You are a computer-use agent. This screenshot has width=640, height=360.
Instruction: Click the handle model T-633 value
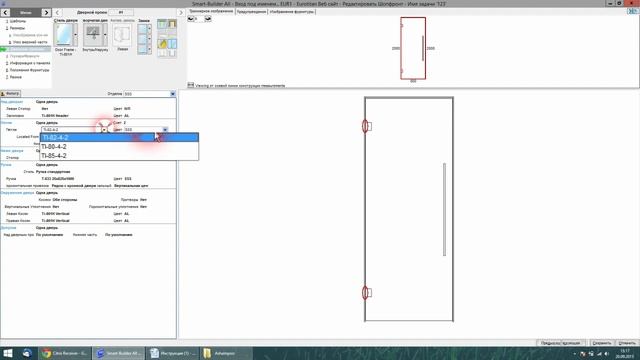(x=58, y=179)
